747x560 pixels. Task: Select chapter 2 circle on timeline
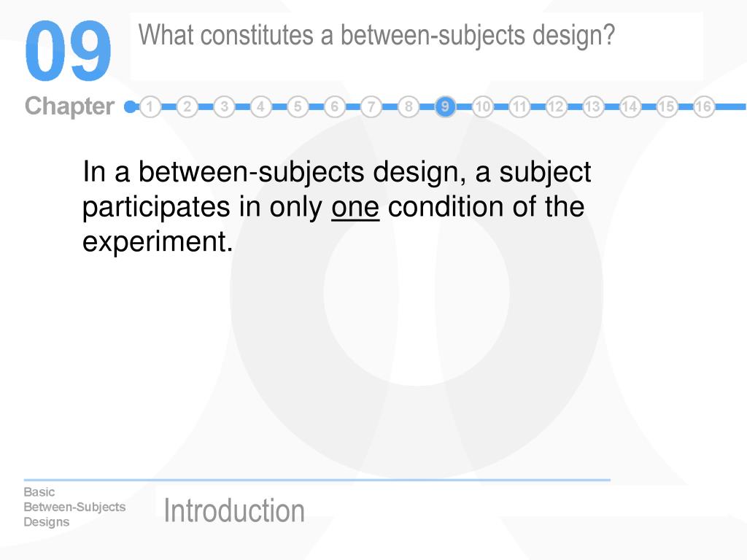(x=187, y=106)
